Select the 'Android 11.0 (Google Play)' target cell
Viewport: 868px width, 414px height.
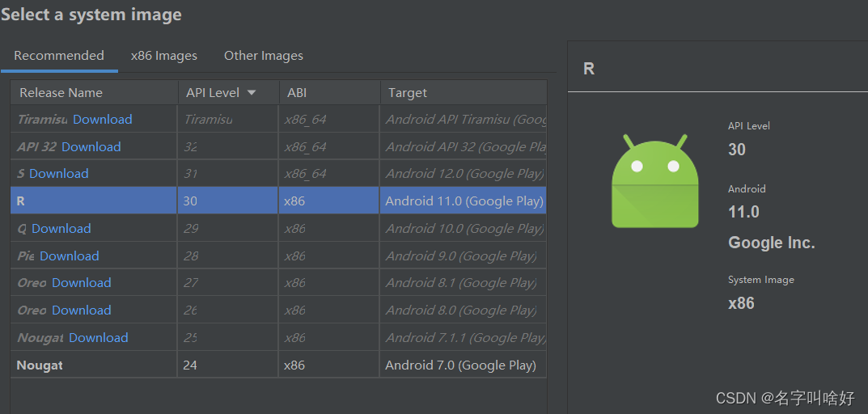[464, 201]
